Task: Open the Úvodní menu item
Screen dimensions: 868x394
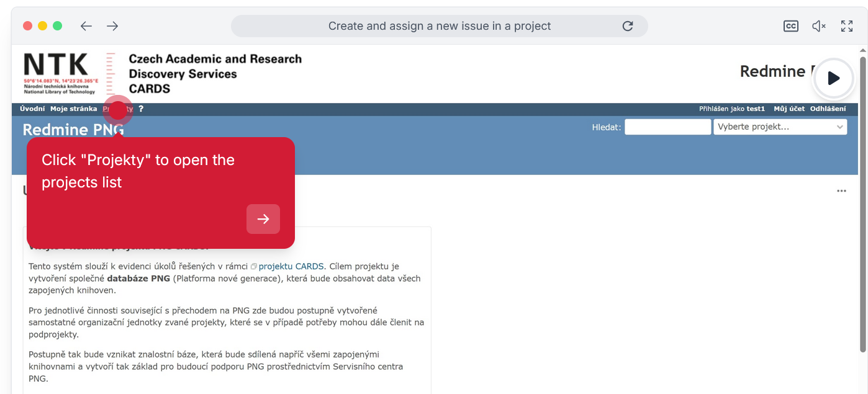Action: click(x=32, y=109)
